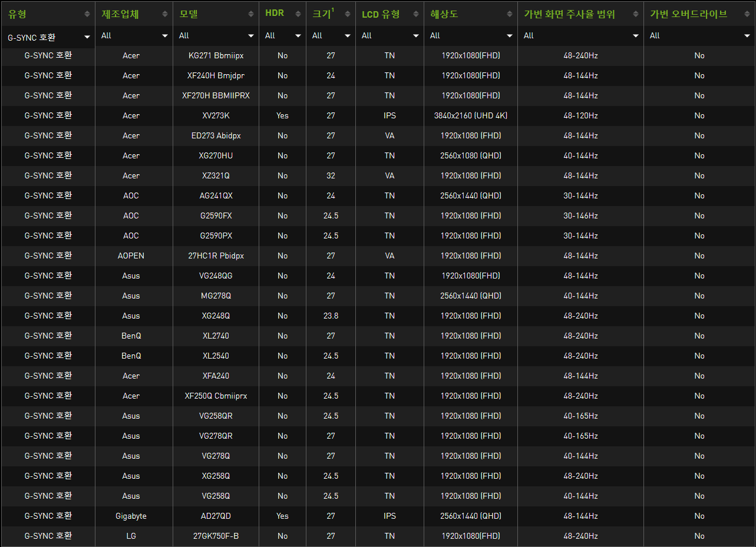
Task: Select model cell XFA240
Action: click(x=216, y=376)
